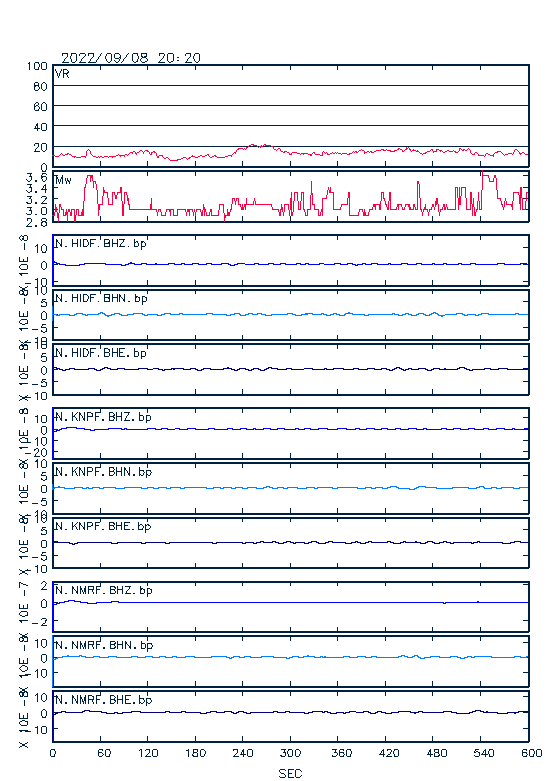Select the N.HIDF.BHZ.bp trace label

(101, 244)
